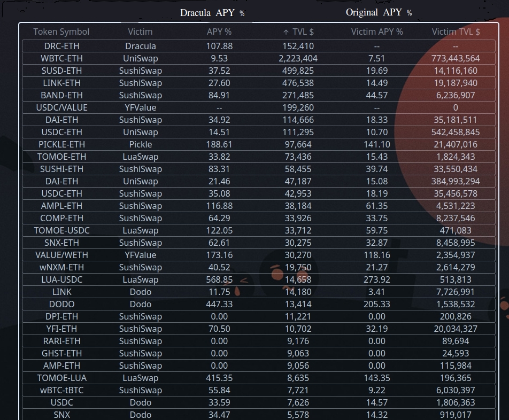Screen dimensions: 509x420
Task: Click AMPL-ETH token symbol
Action: (61, 206)
